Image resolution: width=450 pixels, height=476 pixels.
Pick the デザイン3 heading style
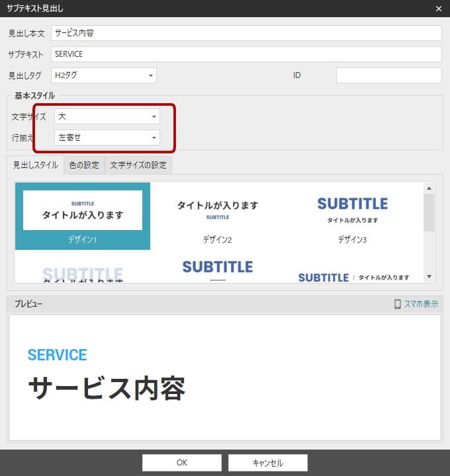[x=352, y=216]
